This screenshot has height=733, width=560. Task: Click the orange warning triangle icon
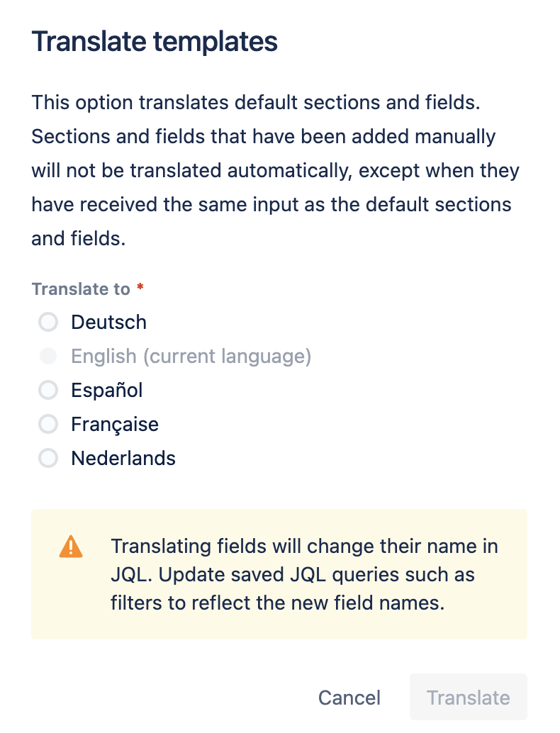pos(71,547)
